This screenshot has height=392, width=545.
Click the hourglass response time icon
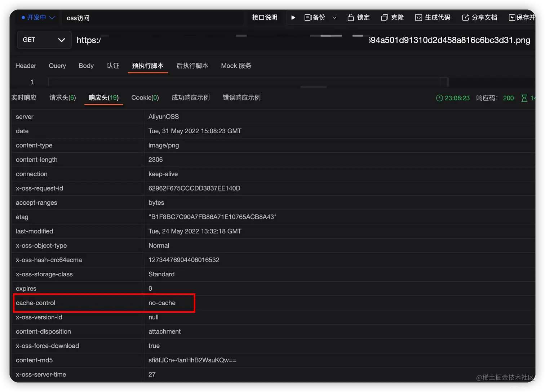[524, 98]
